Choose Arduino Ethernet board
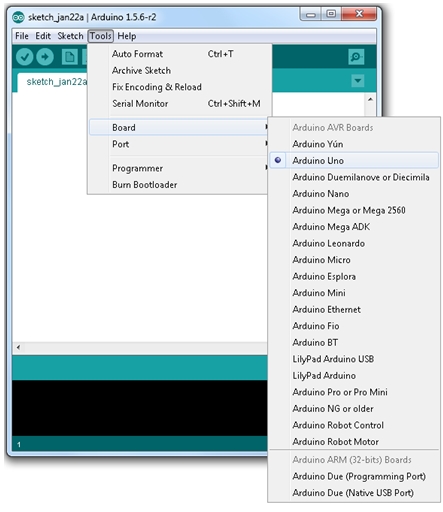Screen dimensions: 443x512 [x=354, y=309]
